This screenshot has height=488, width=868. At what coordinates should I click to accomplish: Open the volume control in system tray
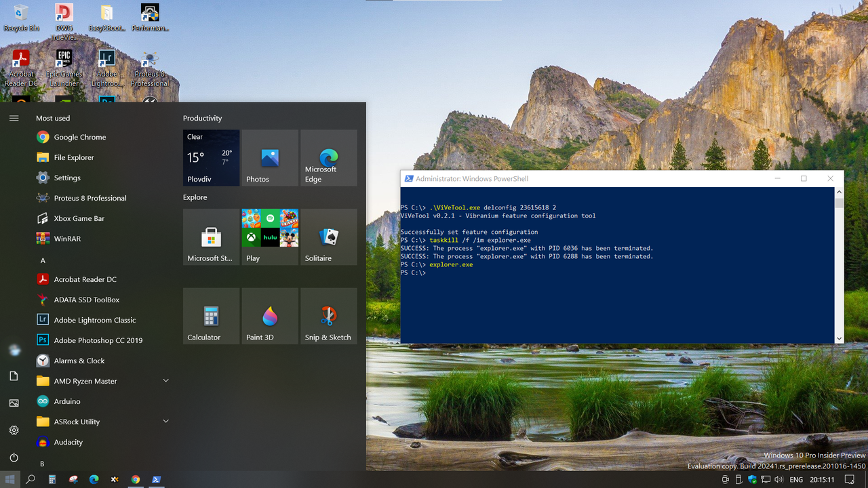tap(778, 479)
